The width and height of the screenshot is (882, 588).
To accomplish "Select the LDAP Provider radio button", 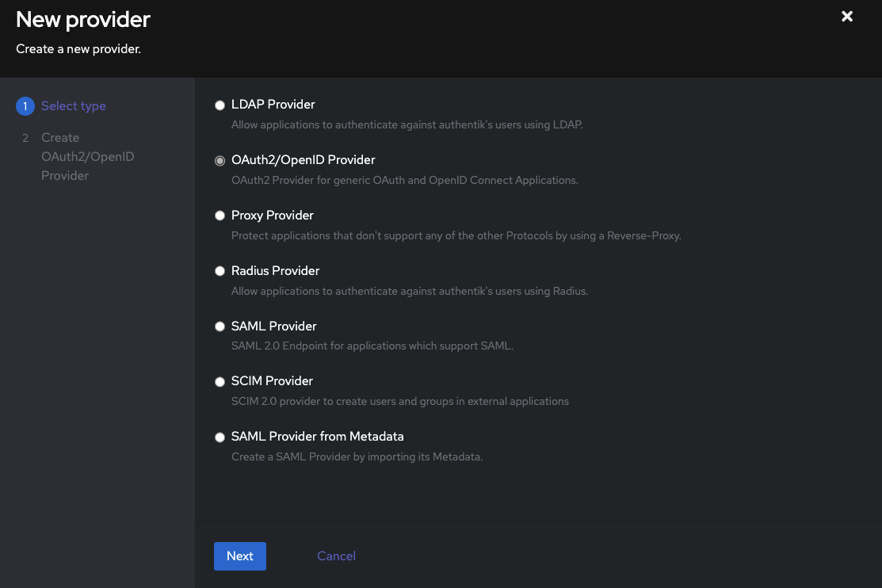I will click(x=220, y=105).
